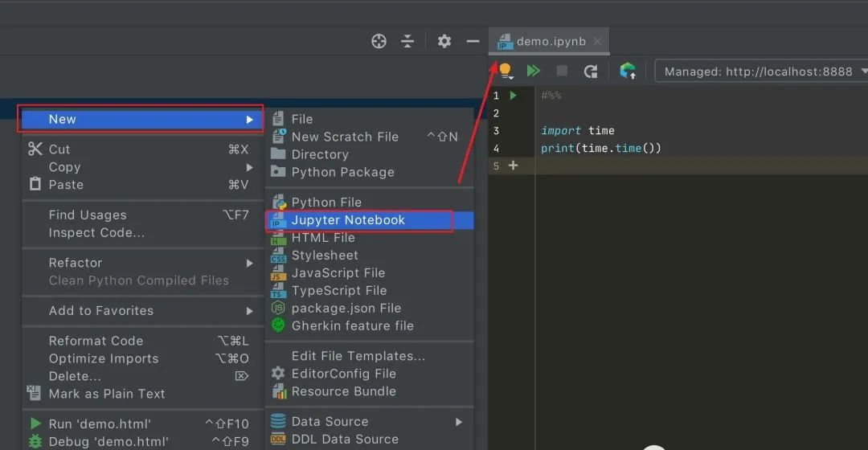Viewport: 868px width, 450px height.
Task: Expand the Data Source submenu
Action: point(369,422)
